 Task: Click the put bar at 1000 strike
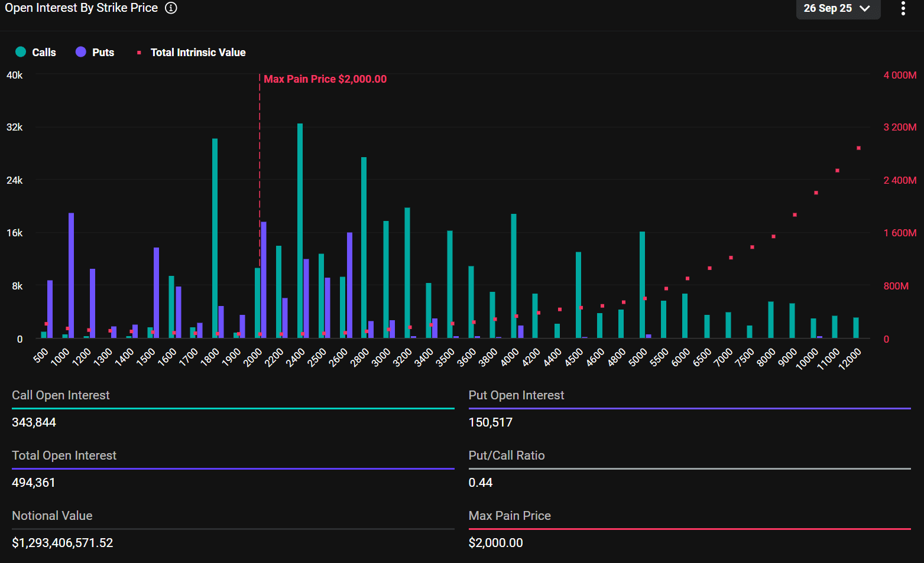[x=72, y=275]
